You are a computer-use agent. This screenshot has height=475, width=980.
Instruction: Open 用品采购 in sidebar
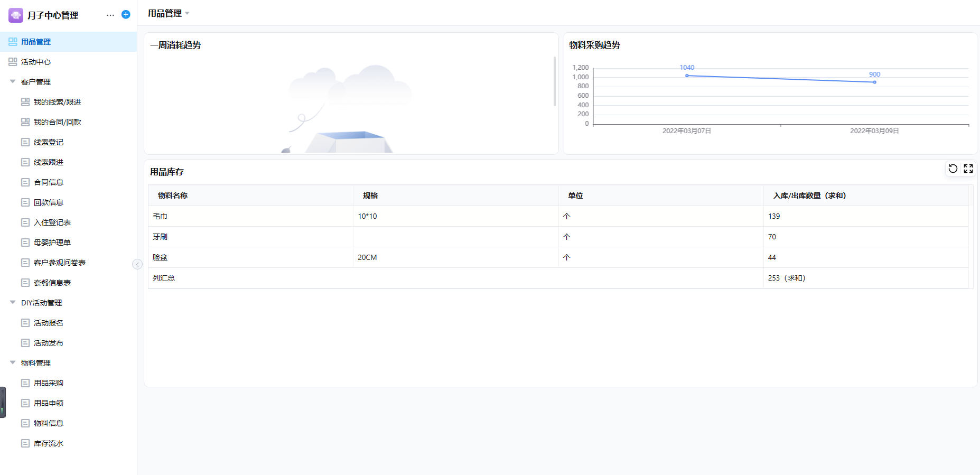click(48, 383)
